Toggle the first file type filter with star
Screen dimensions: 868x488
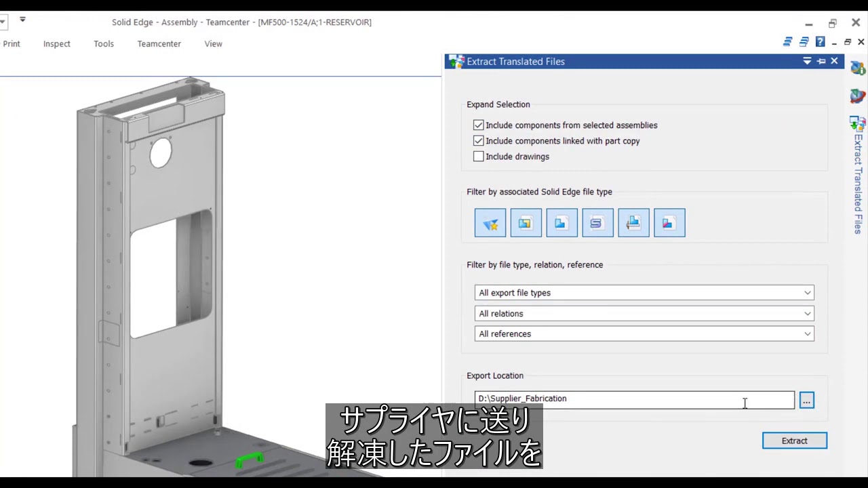490,223
